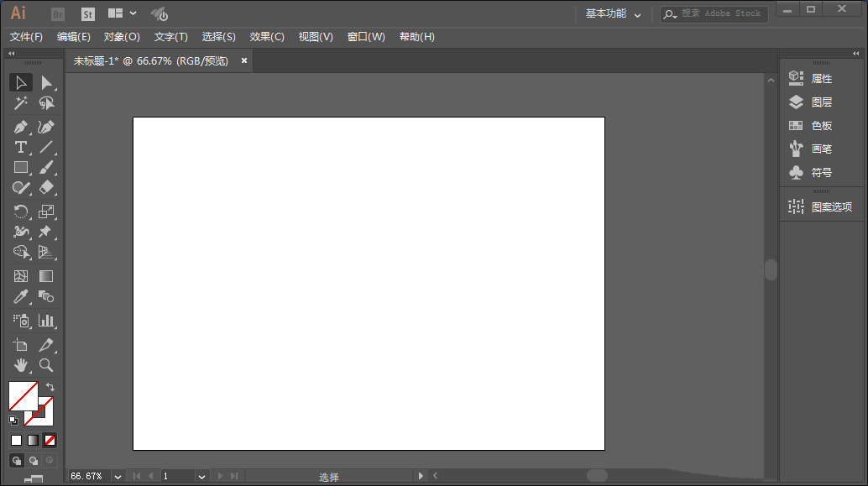Activate the Zoom magnifier tool
The image size is (868, 486).
[x=46, y=365]
